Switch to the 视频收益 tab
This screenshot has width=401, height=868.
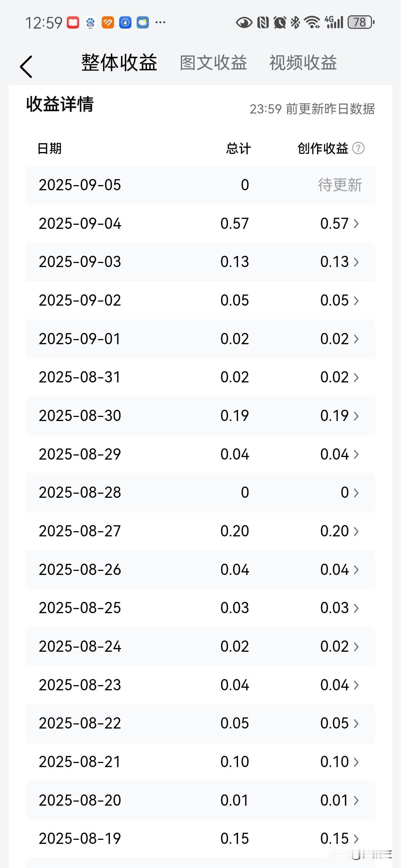click(303, 63)
